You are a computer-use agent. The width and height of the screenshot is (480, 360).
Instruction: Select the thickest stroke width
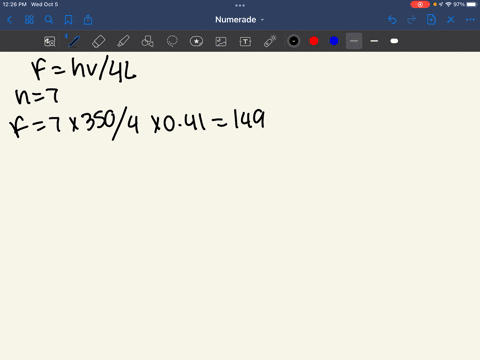point(394,41)
